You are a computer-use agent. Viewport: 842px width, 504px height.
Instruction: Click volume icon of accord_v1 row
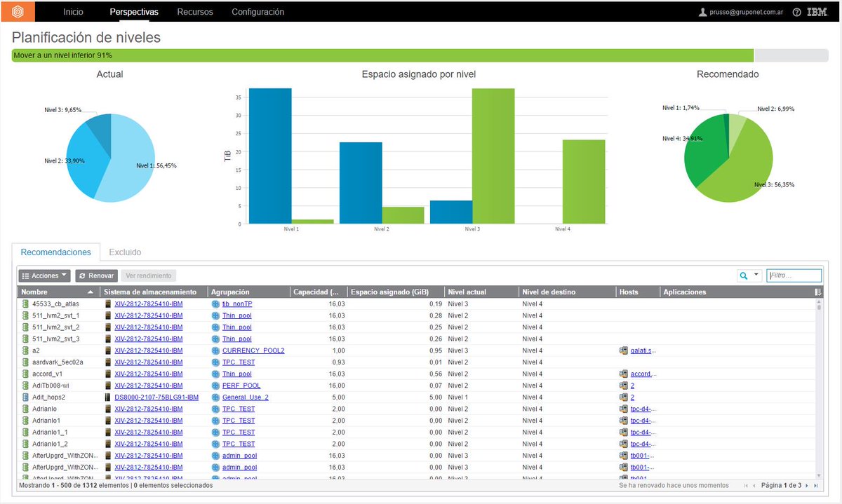[x=25, y=374]
